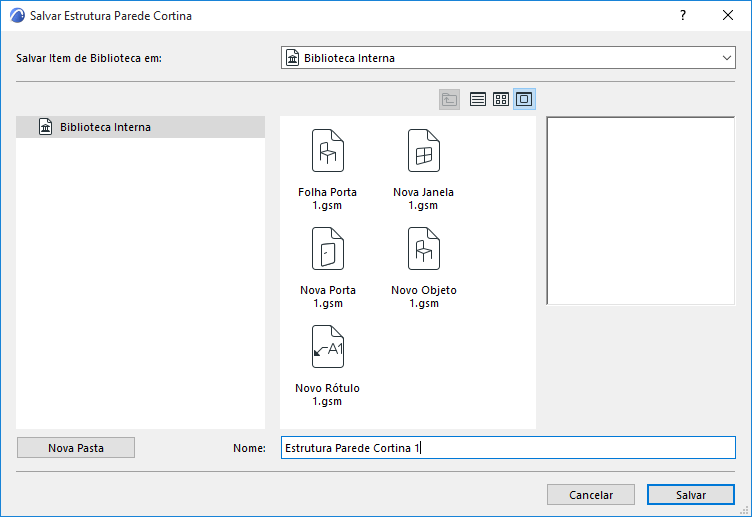Select the Novo Rótulo 1.gsm file icon

click(328, 347)
